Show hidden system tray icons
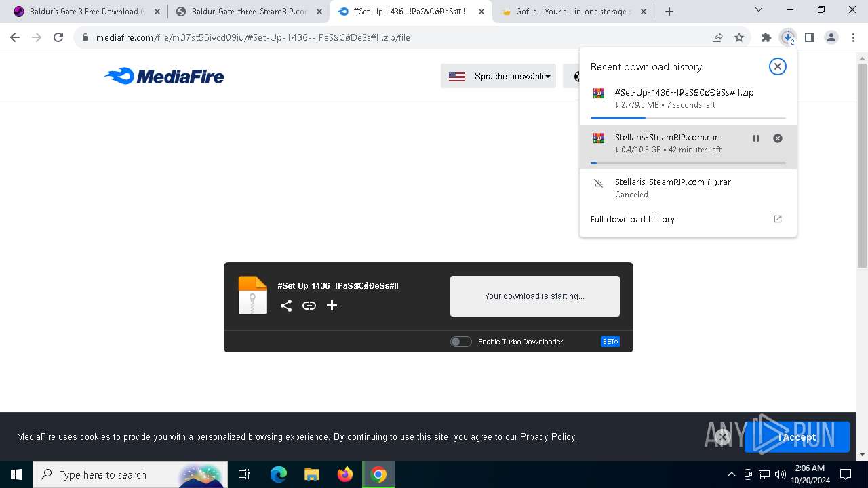The height and width of the screenshot is (488, 868). 731,474
